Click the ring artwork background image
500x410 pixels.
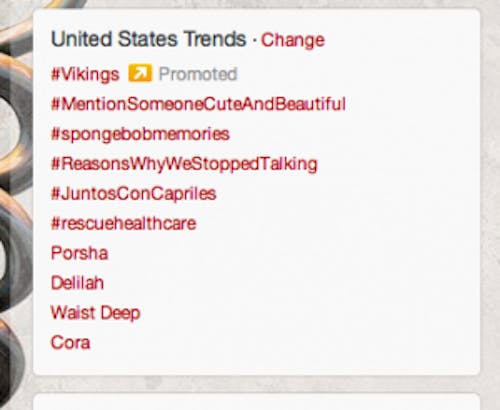point(15,200)
